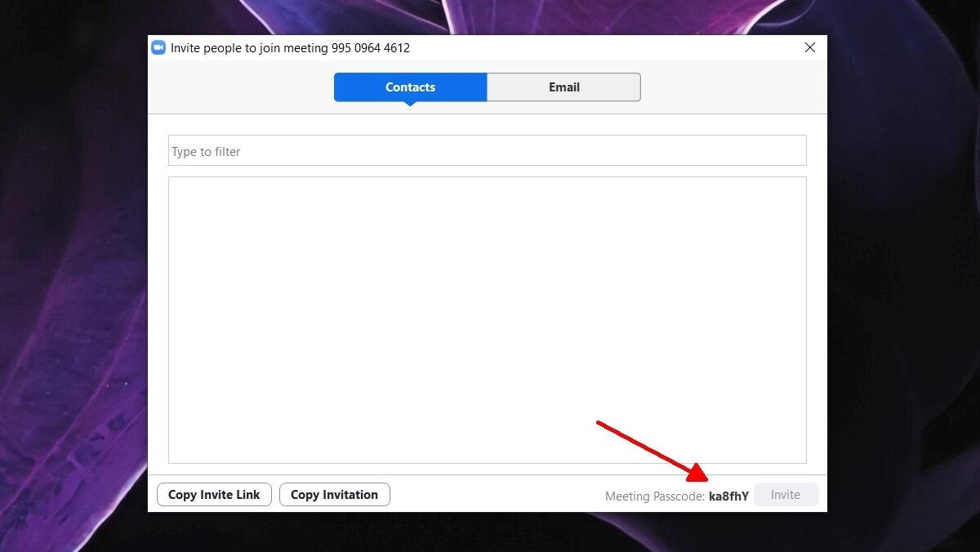The image size is (980, 552).
Task: Click the Meeting Passcode label
Action: [654, 496]
